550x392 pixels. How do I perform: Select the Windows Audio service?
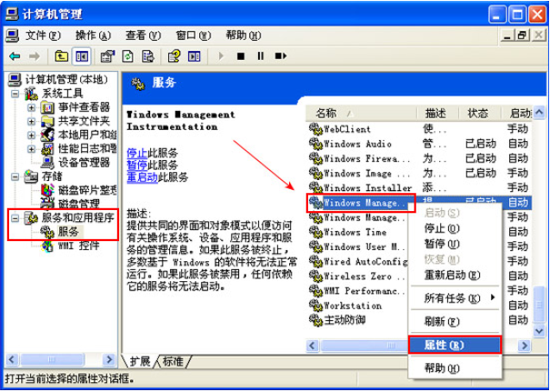point(420,144)
